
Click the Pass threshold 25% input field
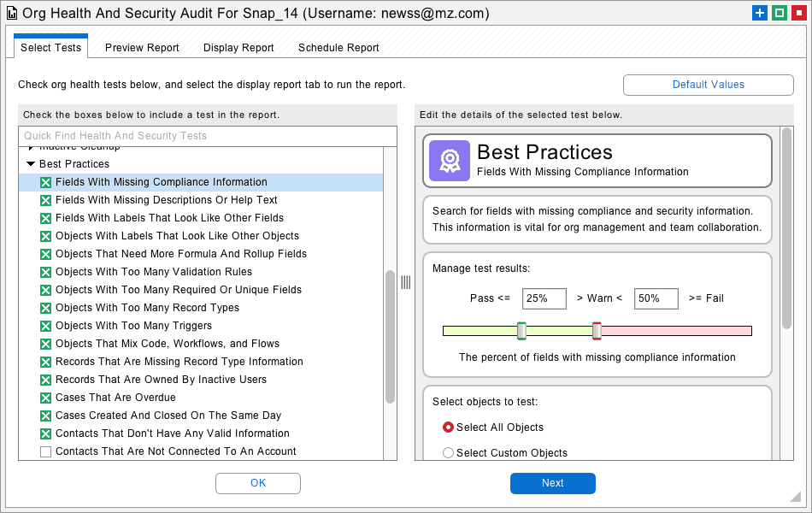click(544, 298)
